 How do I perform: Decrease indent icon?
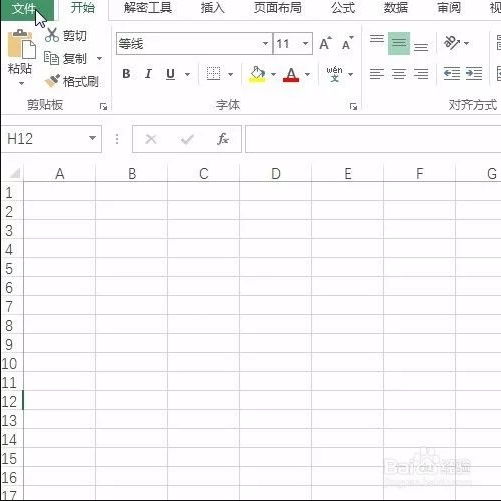(x=452, y=74)
